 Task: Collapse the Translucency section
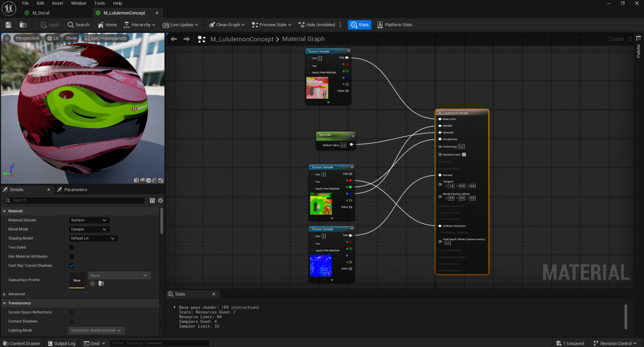coord(4,303)
